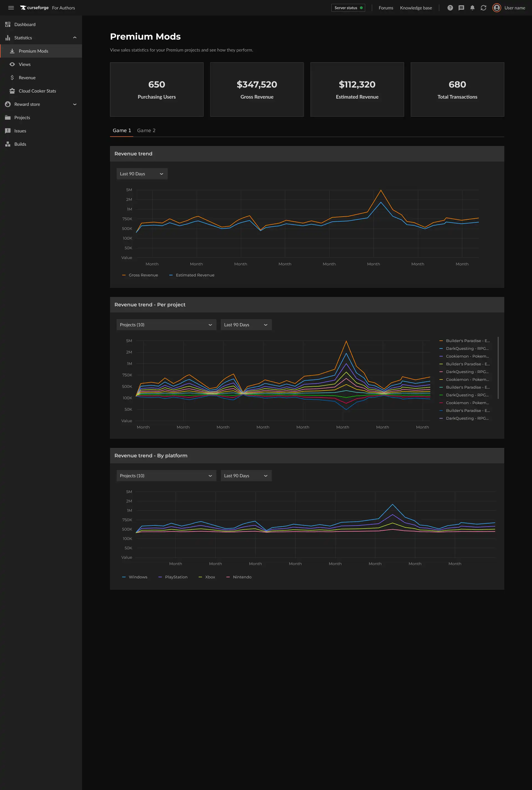This screenshot has height=790, width=532.
Task: Click the Reward store icon
Action: [x=8, y=104]
